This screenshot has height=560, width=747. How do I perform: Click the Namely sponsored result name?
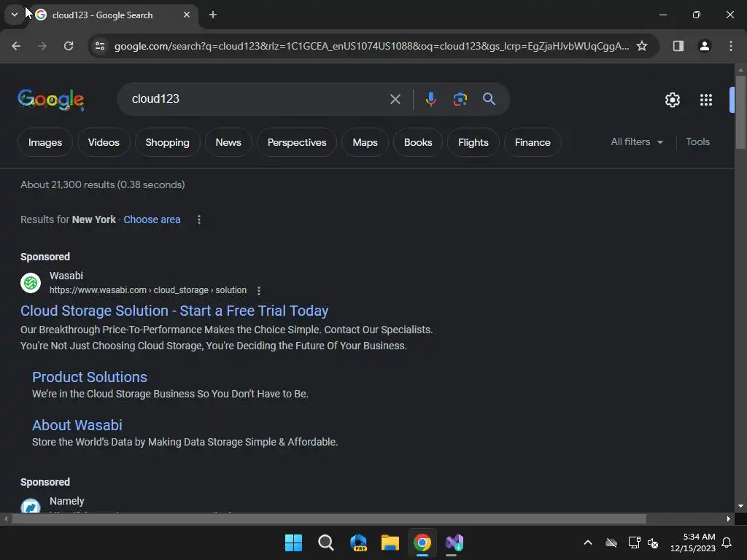66,501
